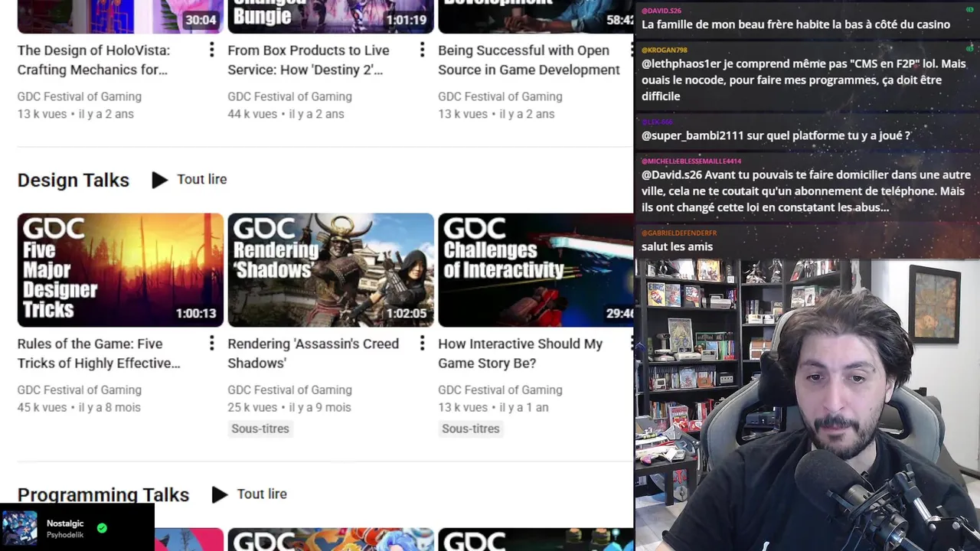This screenshot has width=980, height=551.
Task: Click '13 k vues • il y a 1 an' text
Action: click(x=493, y=407)
